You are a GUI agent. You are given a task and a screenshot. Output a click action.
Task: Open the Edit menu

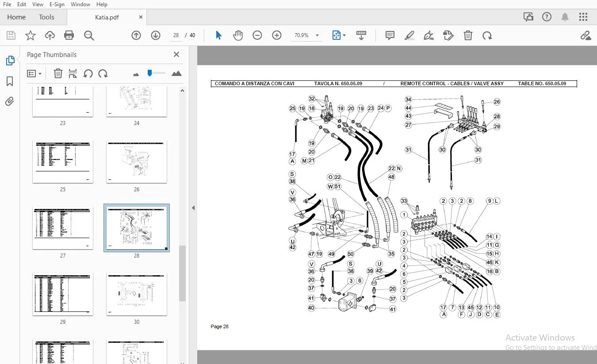pos(22,4)
